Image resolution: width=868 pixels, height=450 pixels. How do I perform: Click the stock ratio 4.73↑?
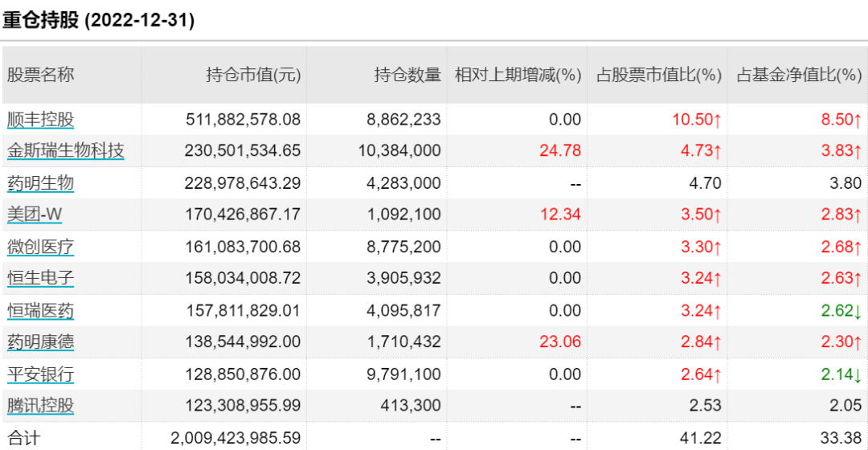[x=701, y=150]
